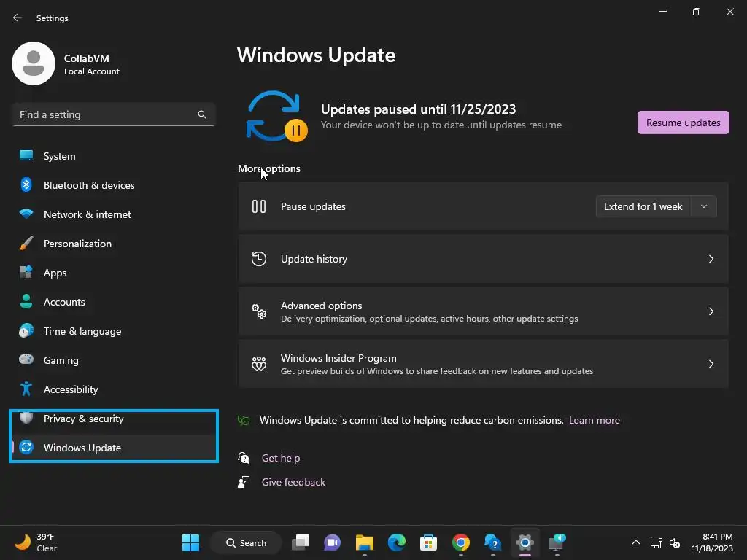Expand the pause duration dropdown arrow

tap(704, 206)
